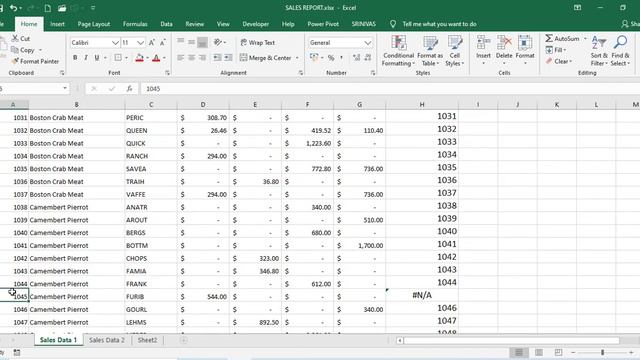Viewport: 640px width, 360px height.
Task: Open the Power Pivot ribbon tab
Action: click(323, 24)
